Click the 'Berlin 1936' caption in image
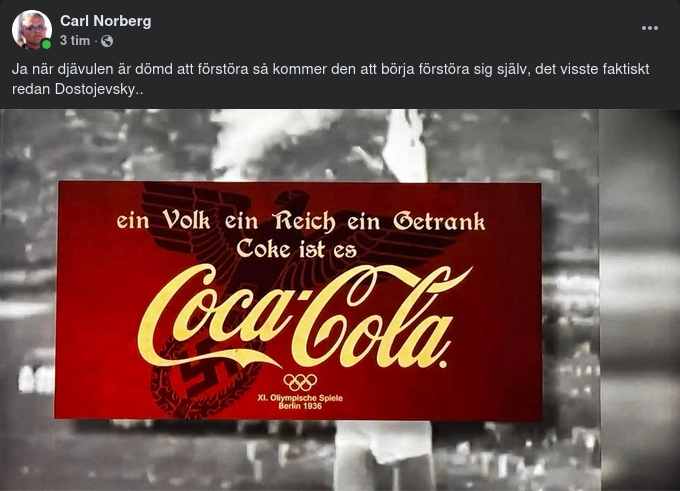The height and width of the screenshot is (491, 680). pos(300,406)
